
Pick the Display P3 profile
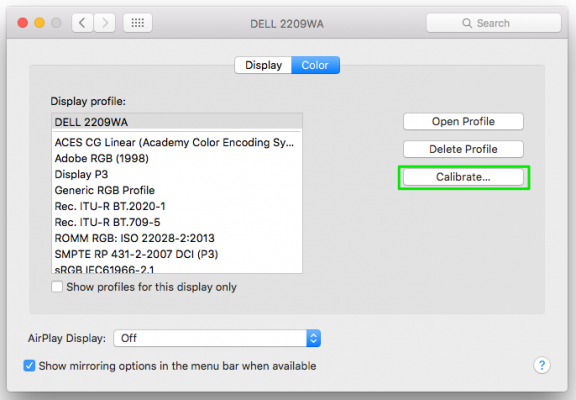coord(177,174)
